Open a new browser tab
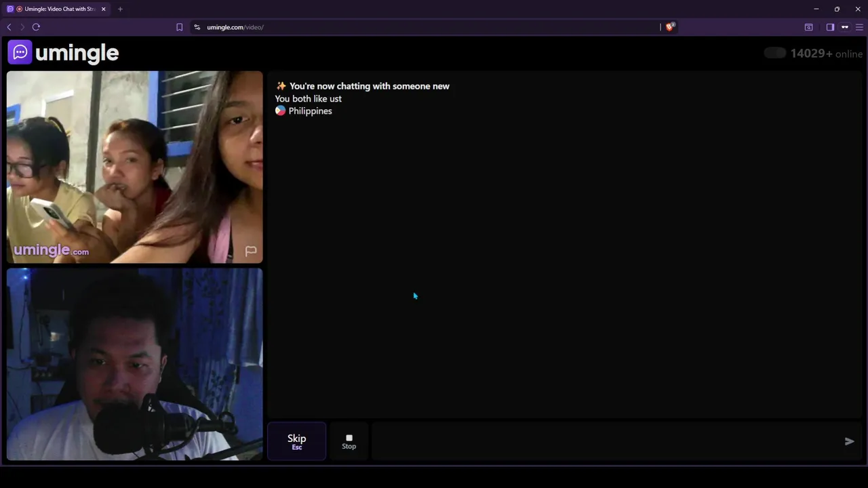 click(120, 9)
